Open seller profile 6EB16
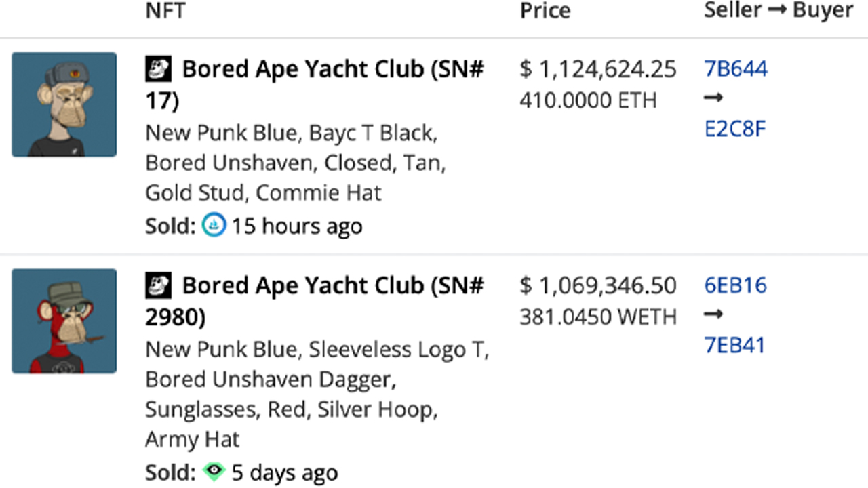The width and height of the screenshot is (868, 488). (x=736, y=286)
